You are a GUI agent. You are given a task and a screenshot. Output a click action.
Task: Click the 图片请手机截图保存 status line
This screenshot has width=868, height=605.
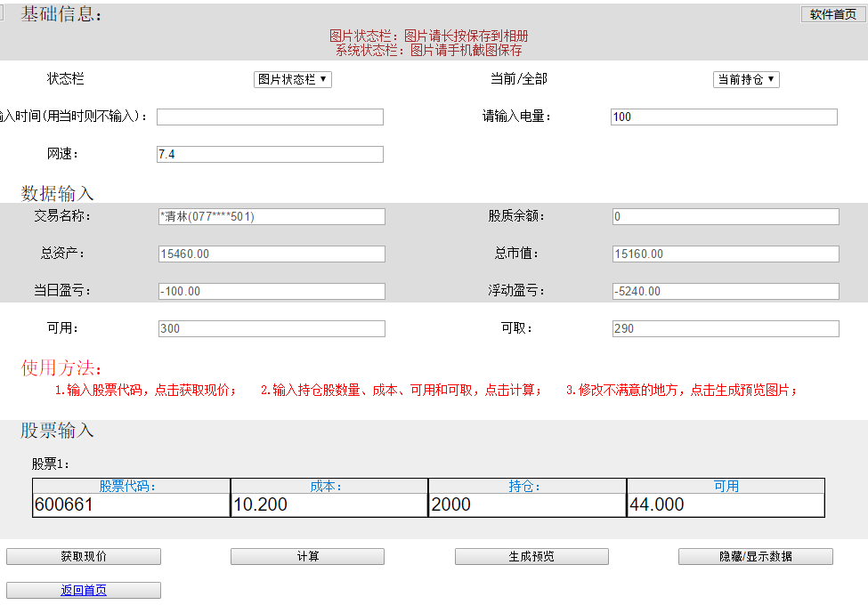point(428,51)
